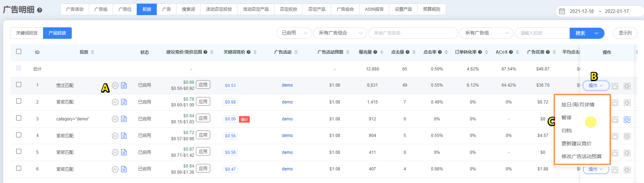This screenshot has height=183, width=644.
Task: Open the 已启用 status dropdown
Action: point(294,33)
